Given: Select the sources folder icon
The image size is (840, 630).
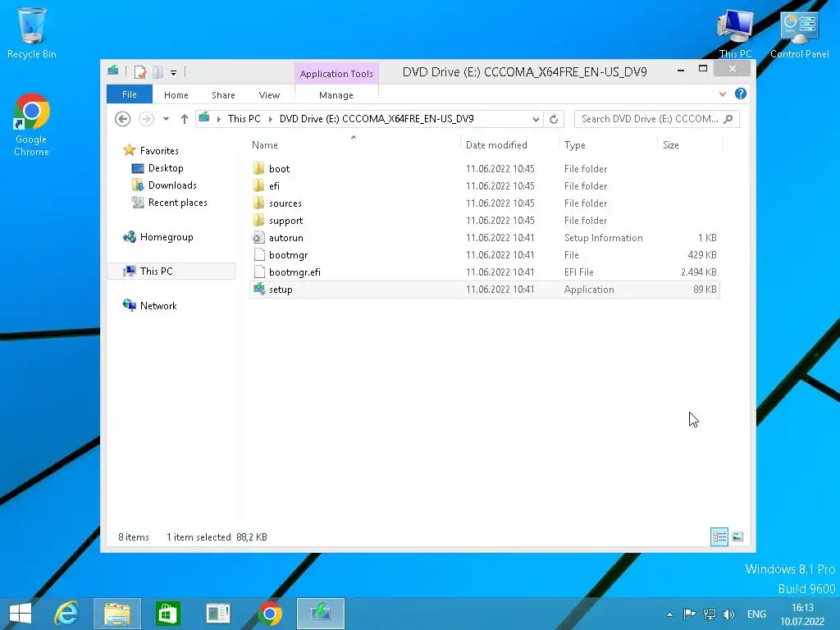Looking at the screenshot, I should point(258,203).
